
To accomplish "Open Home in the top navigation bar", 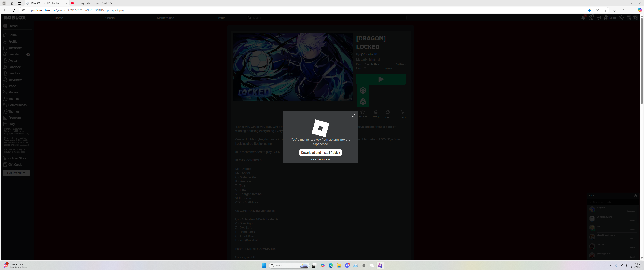I will [x=59, y=18].
